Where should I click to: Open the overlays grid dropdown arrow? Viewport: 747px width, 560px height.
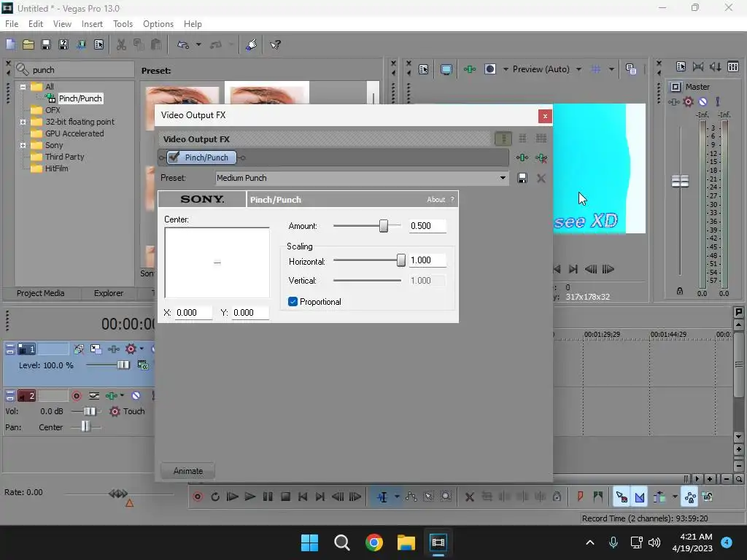coord(611,69)
